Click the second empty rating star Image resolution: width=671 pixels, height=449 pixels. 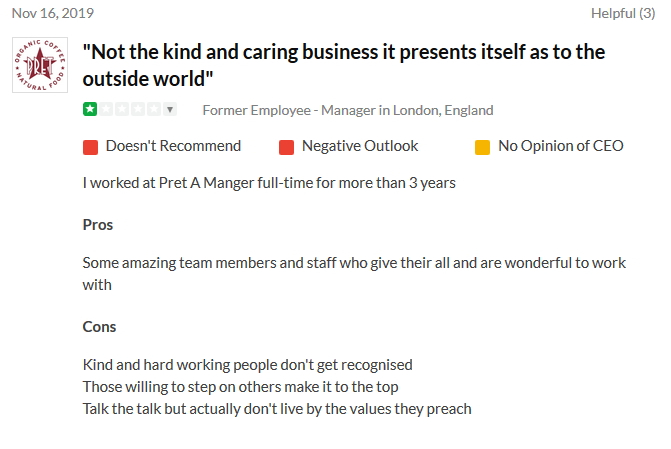click(107, 109)
